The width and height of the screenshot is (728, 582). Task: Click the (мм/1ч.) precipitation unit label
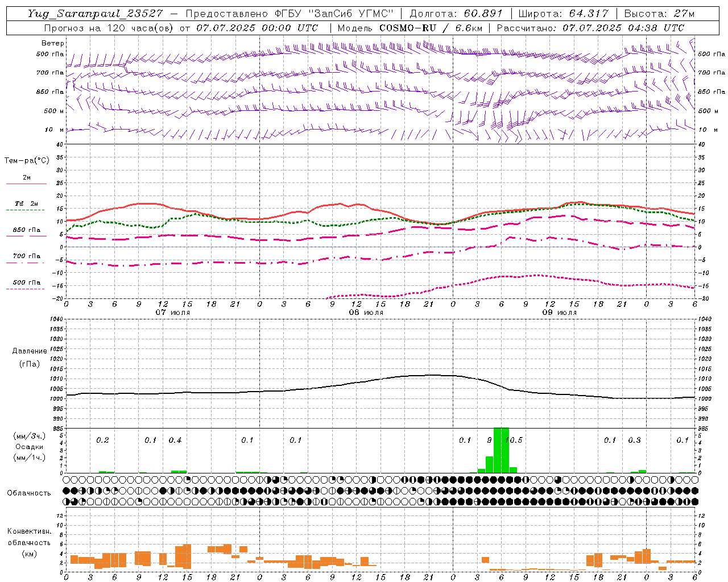click(30, 458)
